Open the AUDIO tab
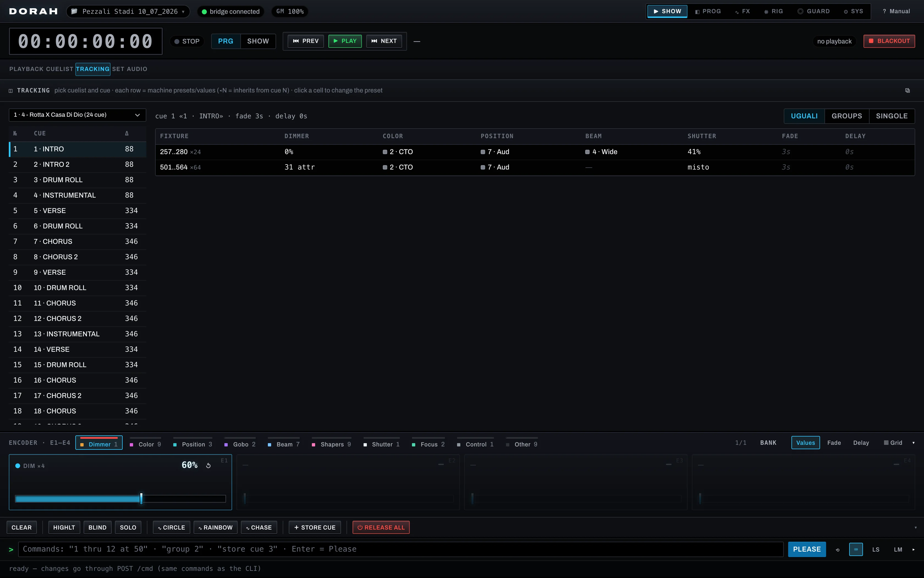Image resolution: width=924 pixels, height=578 pixels. [x=137, y=69]
